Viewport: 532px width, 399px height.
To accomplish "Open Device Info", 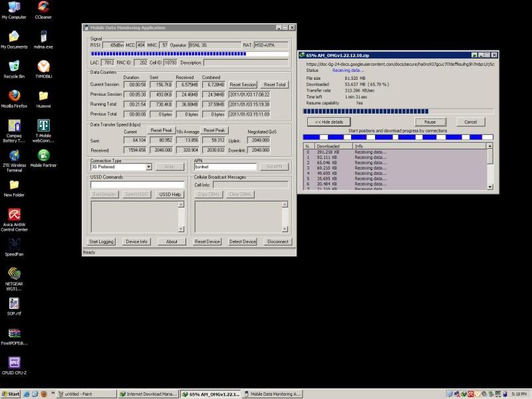I will (x=136, y=241).
